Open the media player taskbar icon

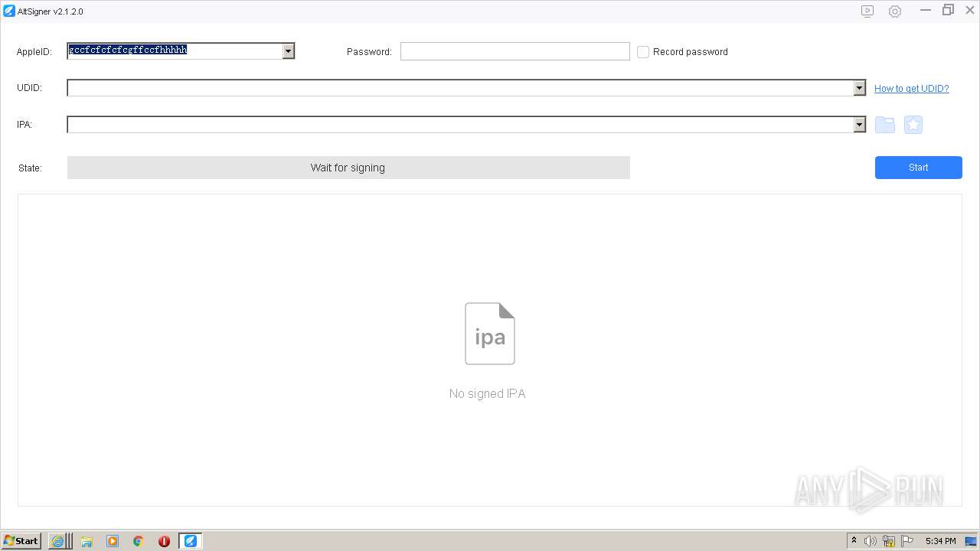(113, 541)
